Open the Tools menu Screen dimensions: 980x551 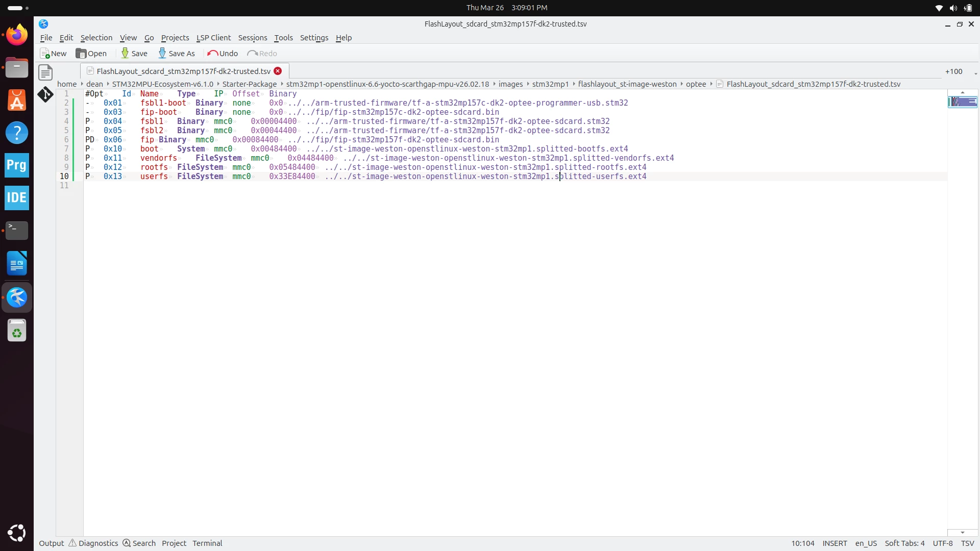283,38
